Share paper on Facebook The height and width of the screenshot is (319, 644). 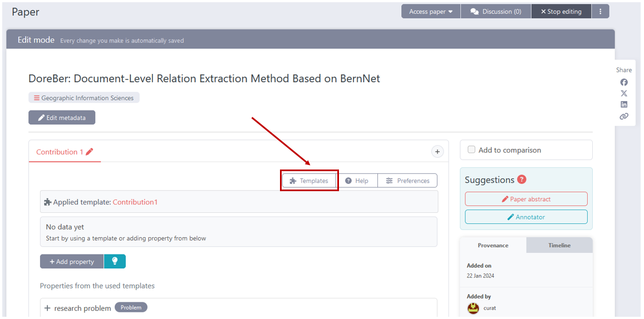[x=624, y=82]
